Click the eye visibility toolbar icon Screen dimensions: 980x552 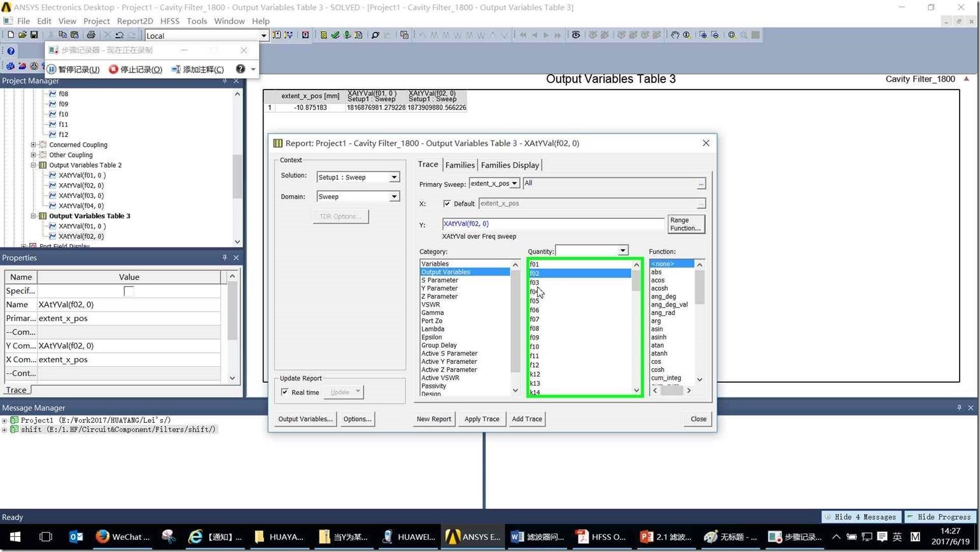(x=576, y=35)
